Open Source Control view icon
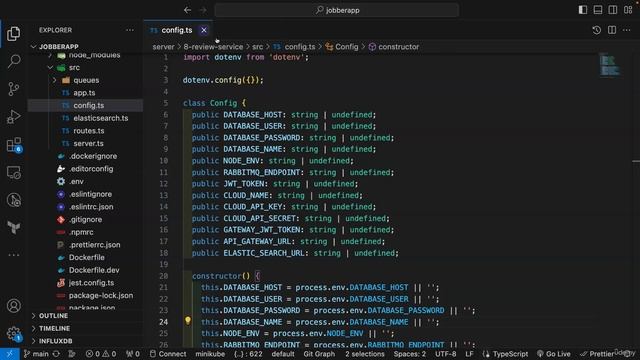Screen dimensions: 640x360 coord(13,89)
